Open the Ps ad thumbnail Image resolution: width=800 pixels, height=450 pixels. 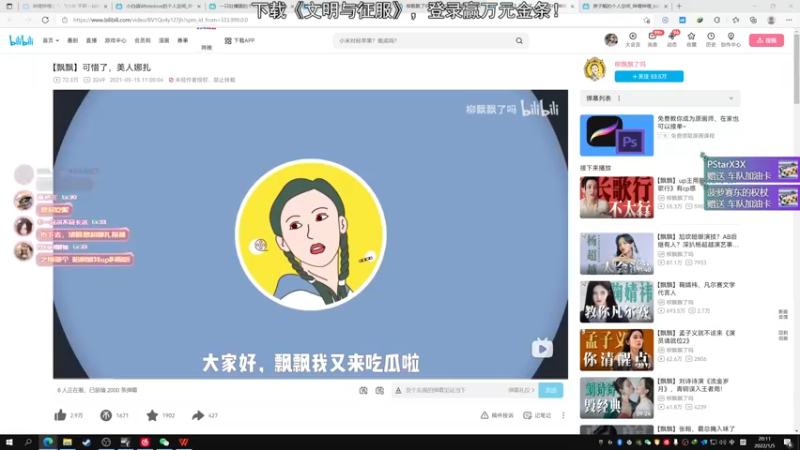click(616, 135)
